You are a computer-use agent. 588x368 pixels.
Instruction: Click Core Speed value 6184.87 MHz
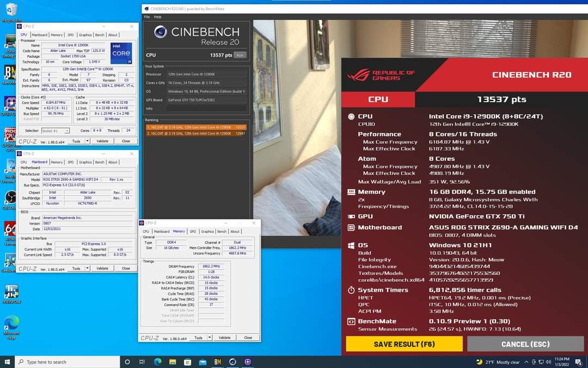point(55,102)
